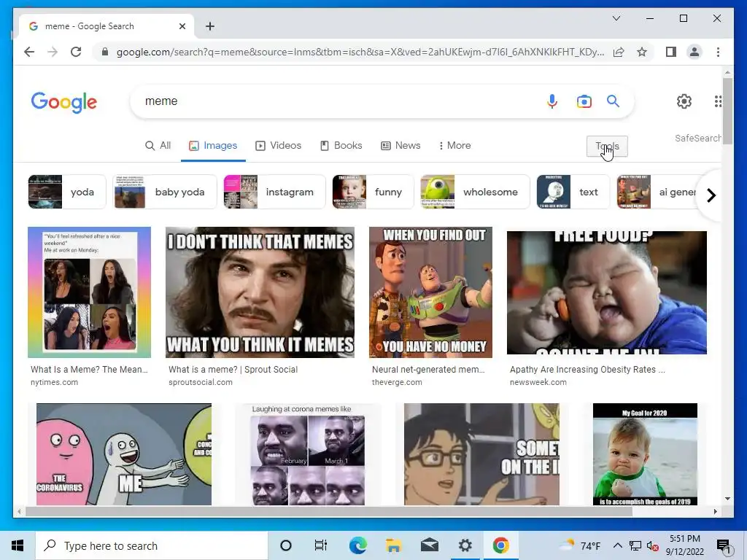
Task: Click 'What Is a Meme? The Mean...' title
Action: click(x=89, y=370)
